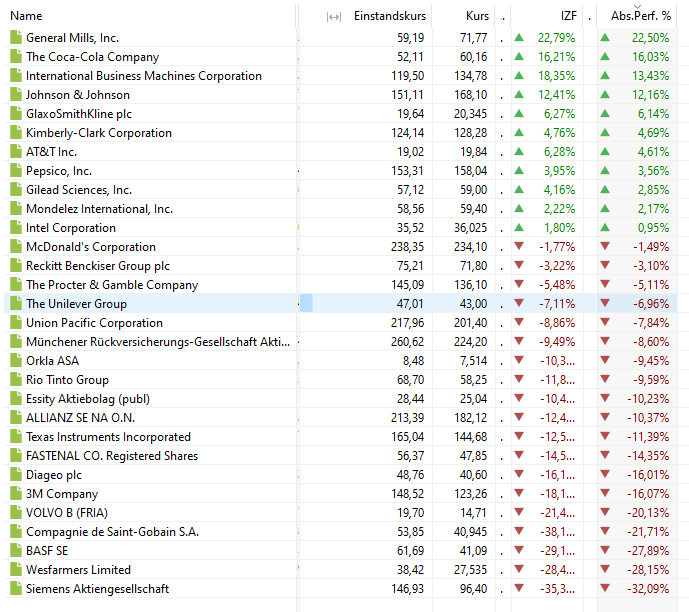This screenshot has width=689, height=612.
Task: Click the IBM row security icon
Action: coord(16,75)
